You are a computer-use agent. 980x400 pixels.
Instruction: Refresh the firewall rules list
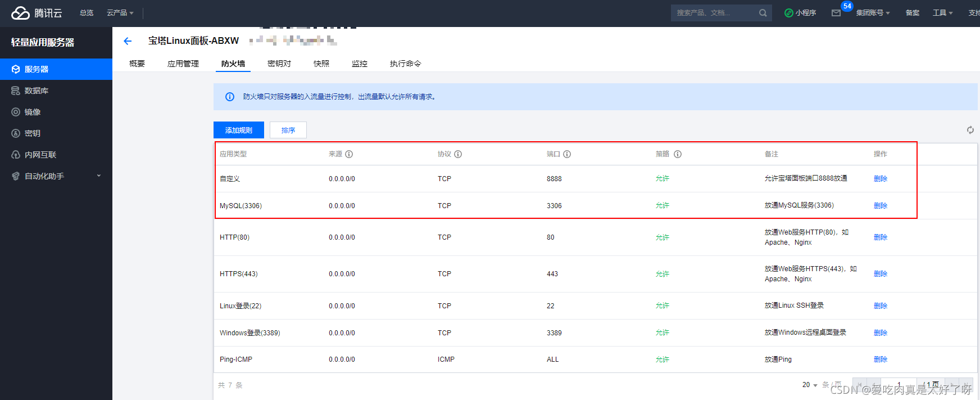(x=970, y=130)
